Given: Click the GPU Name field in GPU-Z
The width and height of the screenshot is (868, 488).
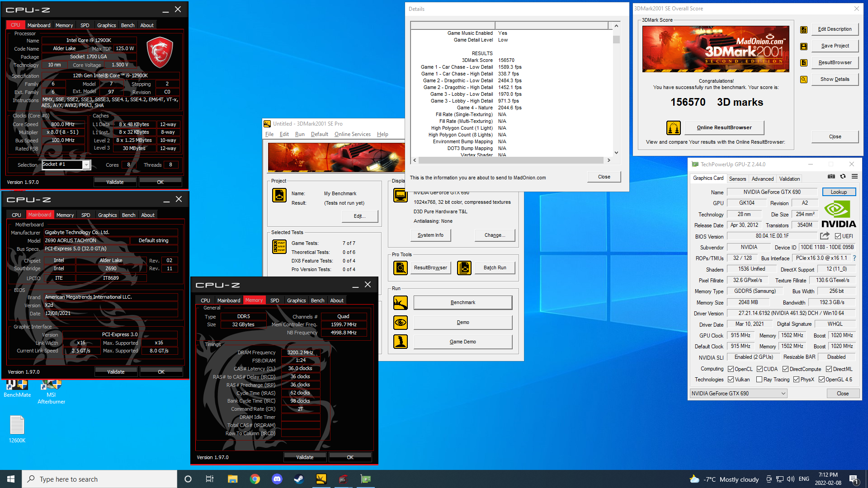Looking at the screenshot, I should (772, 192).
